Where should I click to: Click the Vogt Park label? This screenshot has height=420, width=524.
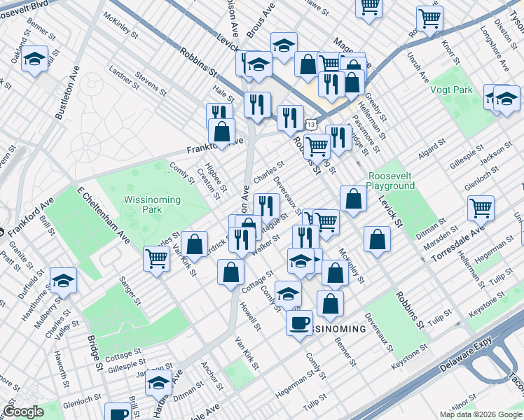pos(451,90)
